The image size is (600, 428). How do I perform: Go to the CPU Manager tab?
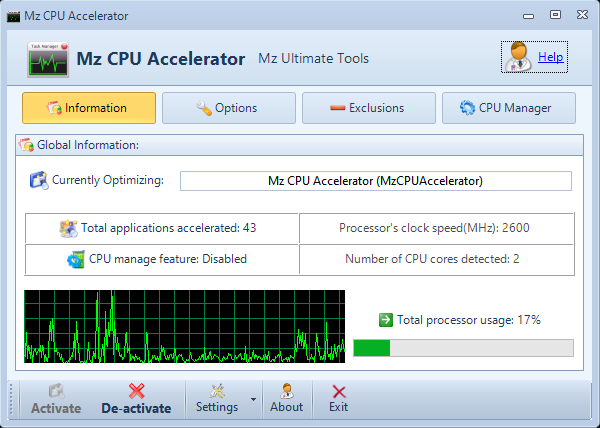(x=509, y=108)
